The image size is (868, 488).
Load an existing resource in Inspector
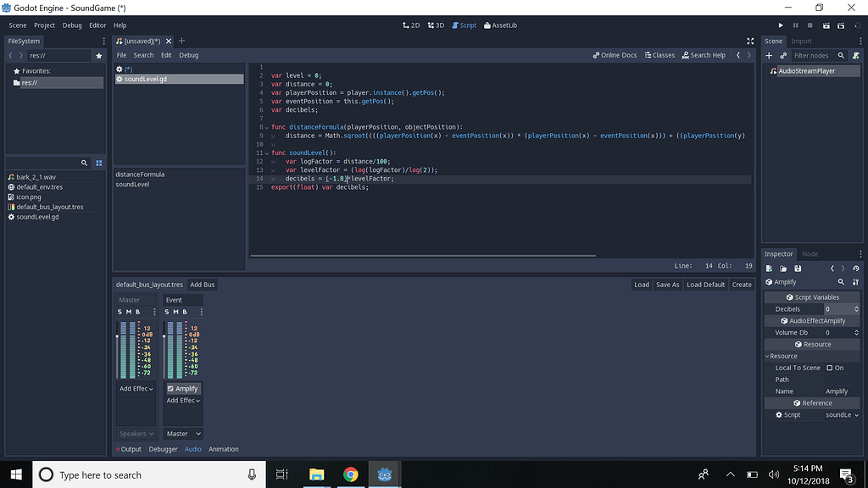click(783, 269)
